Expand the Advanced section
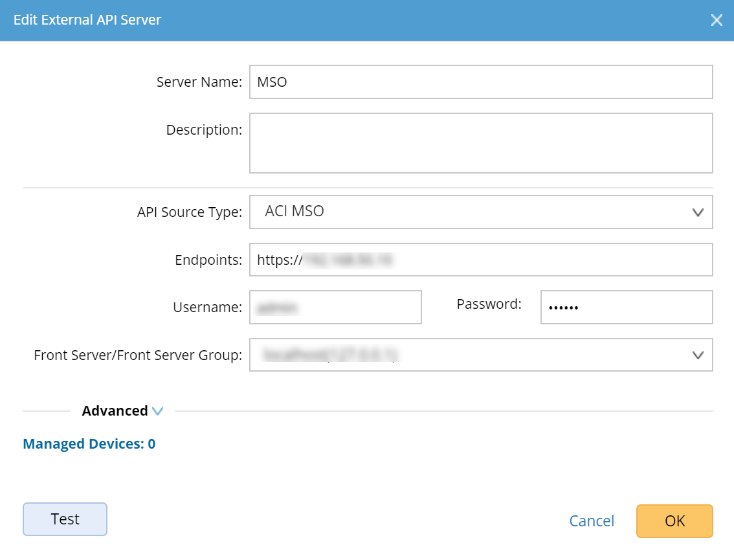 [x=115, y=411]
